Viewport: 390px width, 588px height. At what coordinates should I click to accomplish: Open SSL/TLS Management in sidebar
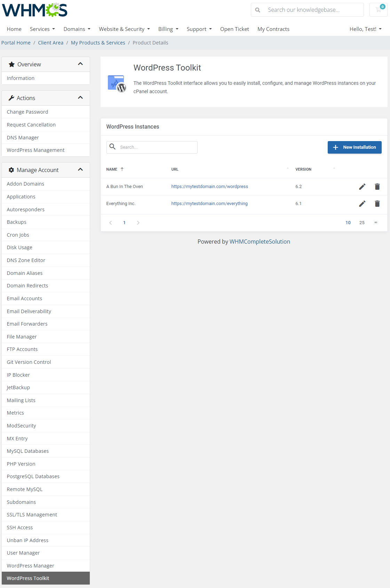click(x=46, y=515)
